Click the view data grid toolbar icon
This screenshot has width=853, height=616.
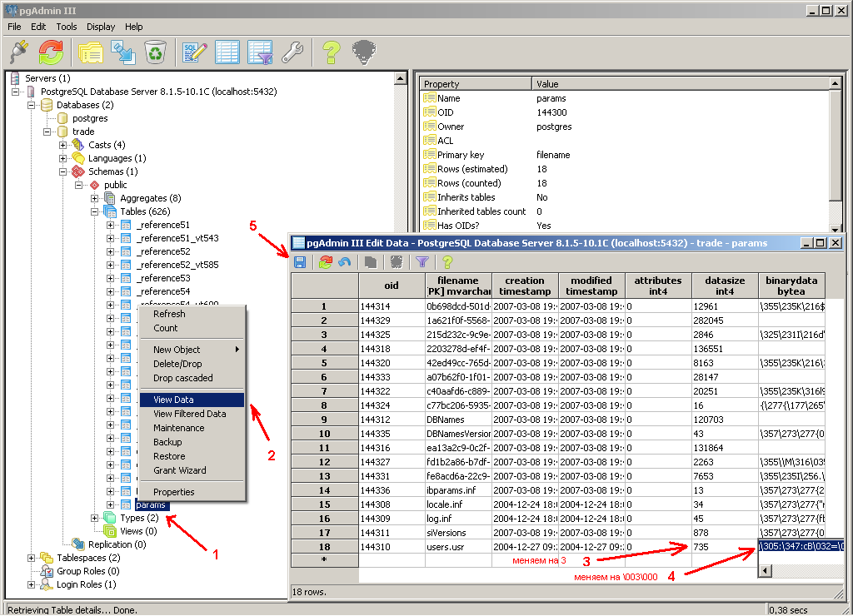[x=227, y=52]
